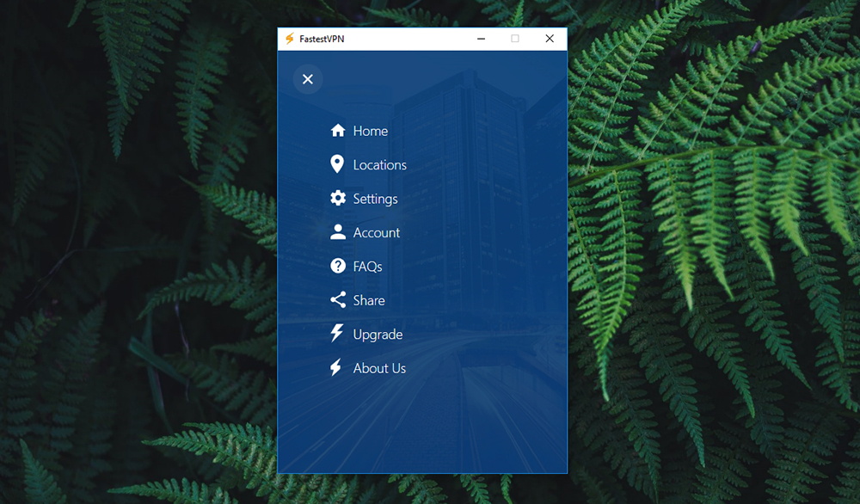Click the question mark icon beside FAQs
Screen dimensions: 860x504
click(338, 266)
